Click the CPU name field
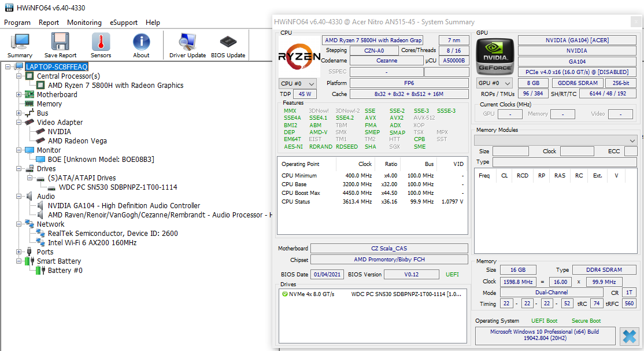This screenshot has height=351, width=644. pyautogui.click(x=372, y=40)
